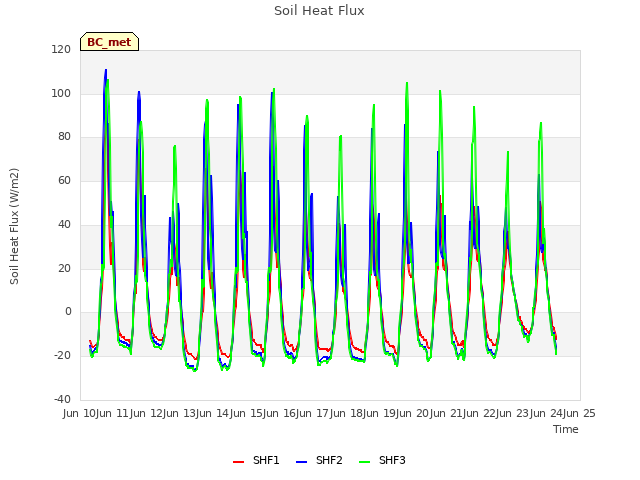The image size is (640, 480).
Task: Click the 21Jun x-axis tick label
Action: coord(464,413)
